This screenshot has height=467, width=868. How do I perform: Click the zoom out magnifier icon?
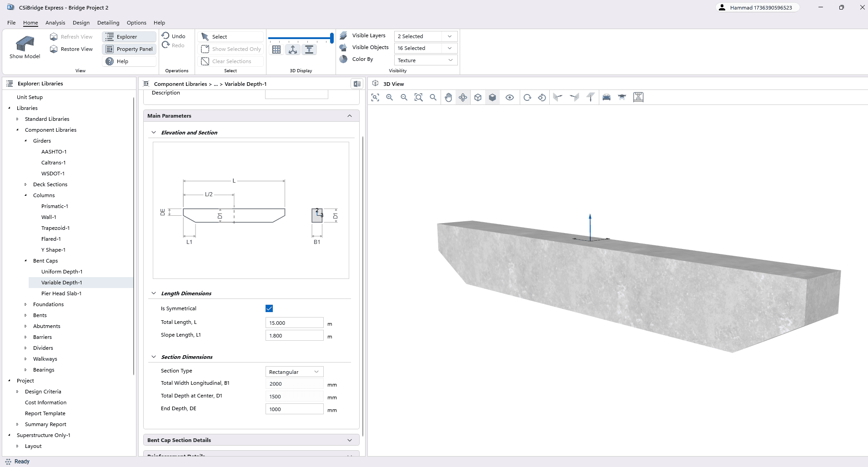[404, 97]
